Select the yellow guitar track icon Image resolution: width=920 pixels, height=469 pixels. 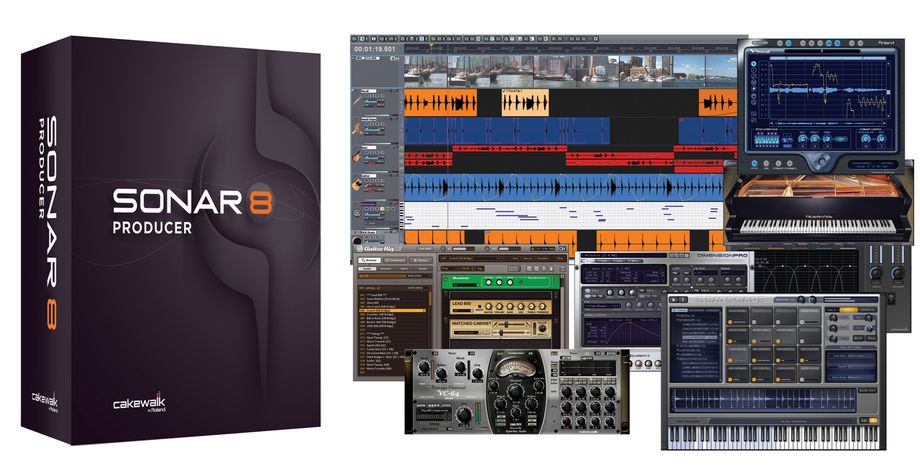pyautogui.click(x=356, y=184)
